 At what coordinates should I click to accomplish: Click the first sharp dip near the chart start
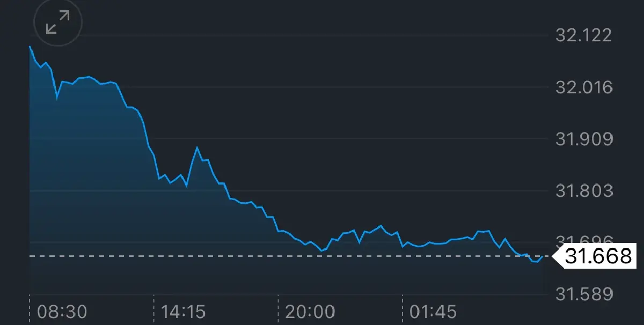[57, 98]
